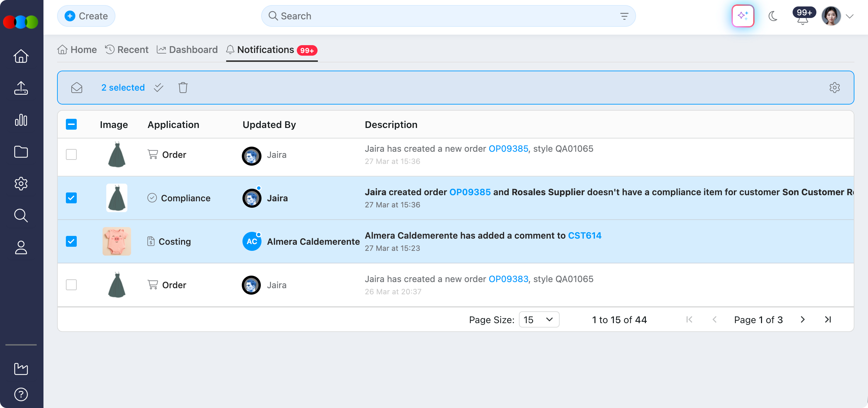
Task: Open the upload icon in sidebar
Action: click(21, 88)
